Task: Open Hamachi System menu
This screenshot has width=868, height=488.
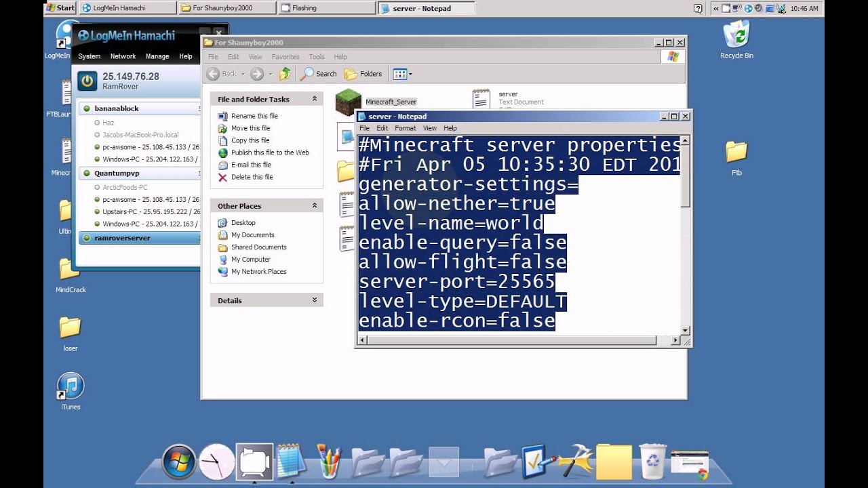Action: click(x=89, y=56)
